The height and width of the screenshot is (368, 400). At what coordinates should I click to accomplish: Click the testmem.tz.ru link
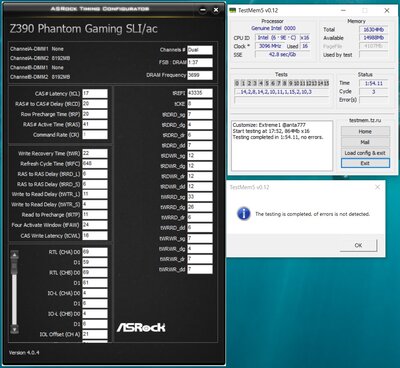[x=365, y=120]
